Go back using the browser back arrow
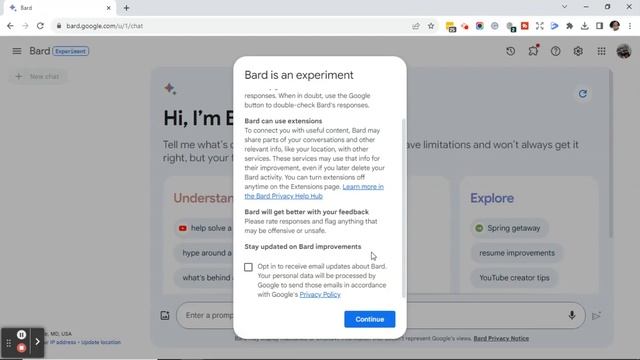The image size is (640, 360). [10, 26]
